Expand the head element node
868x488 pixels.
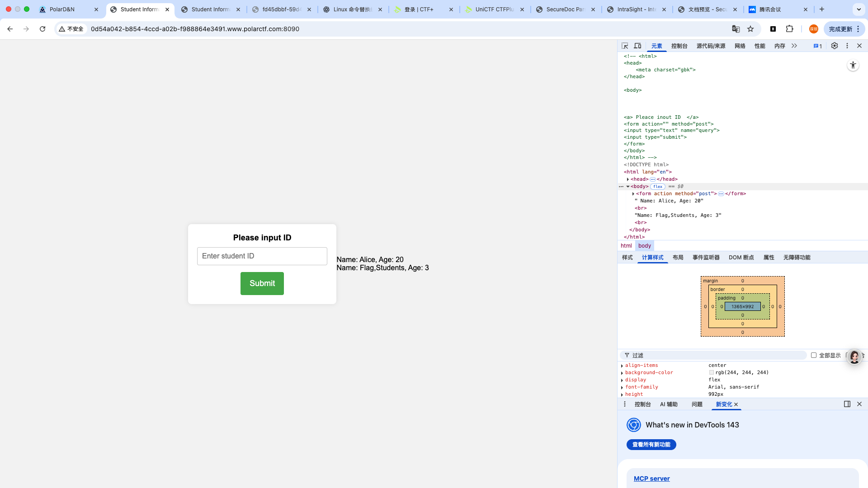(628, 179)
